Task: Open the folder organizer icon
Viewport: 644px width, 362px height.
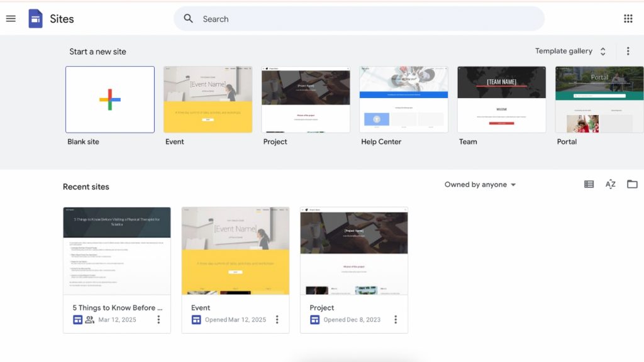Action: pos(632,184)
